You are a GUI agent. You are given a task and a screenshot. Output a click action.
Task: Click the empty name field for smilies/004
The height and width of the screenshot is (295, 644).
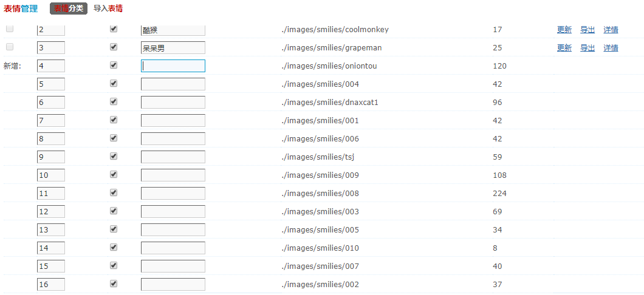click(173, 84)
